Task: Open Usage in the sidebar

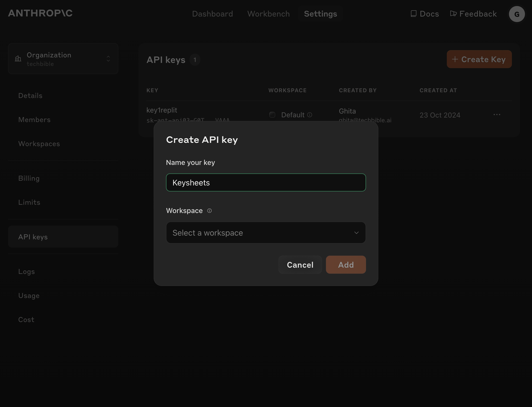Action: click(x=29, y=296)
